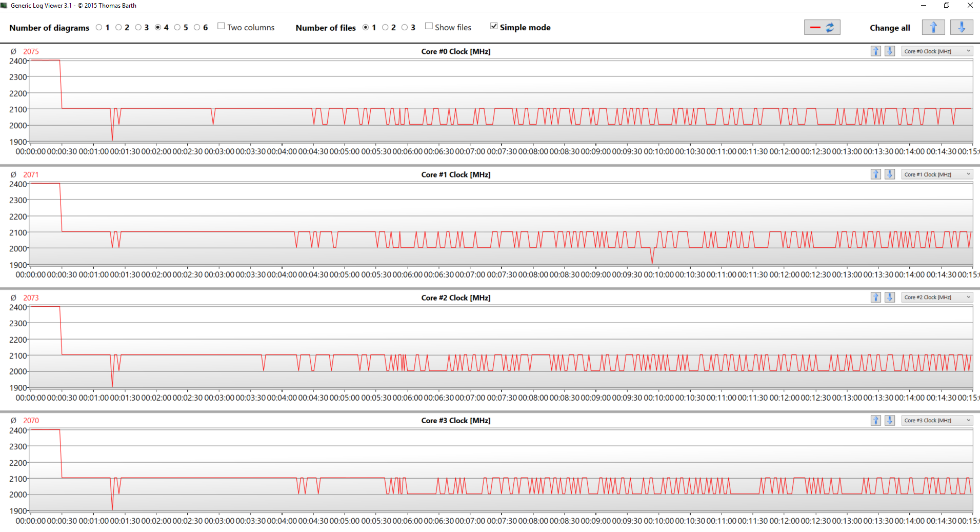Select 2 for number of files
The width and height of the screenshot is (980, 532).
385,28
